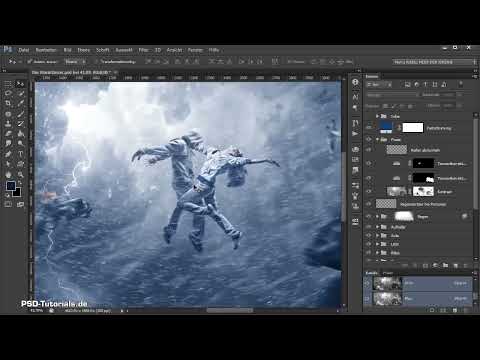Open the Actions play icon in collapsed dock
This screenshot has width=480, height=360.
355,134
